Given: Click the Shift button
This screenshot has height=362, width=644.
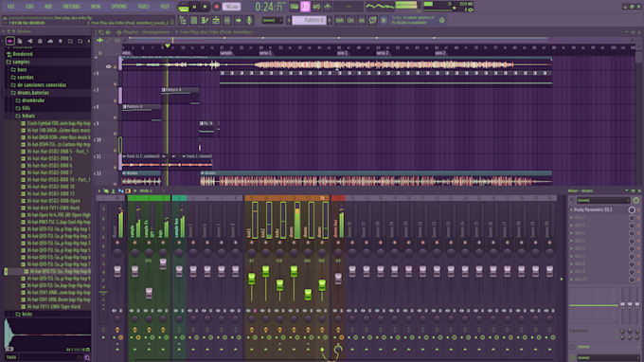Looking at the screenshot, I should [x=339, y=20].
